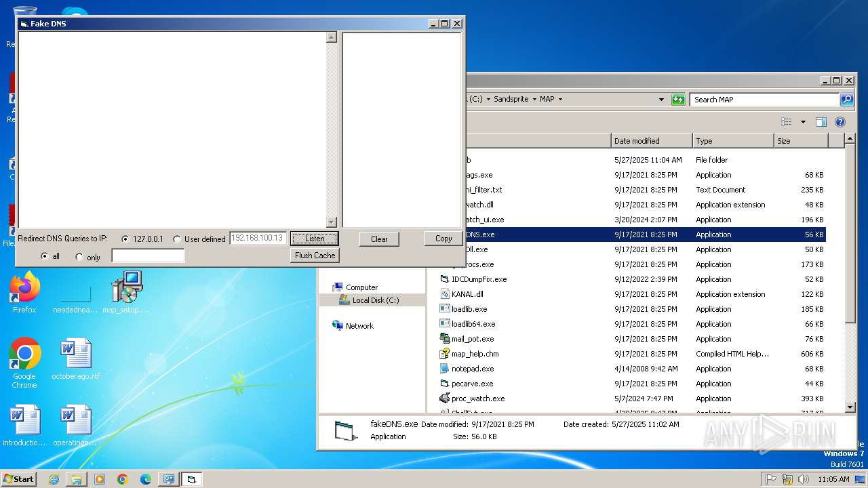Select the introductio... Word document on desktop
The height and width of the screenshot is (488, 868).
(x=24, y=426)
